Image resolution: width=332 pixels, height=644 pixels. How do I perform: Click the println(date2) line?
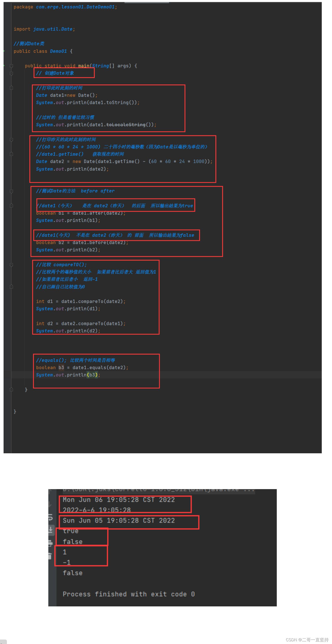(72, 169)
